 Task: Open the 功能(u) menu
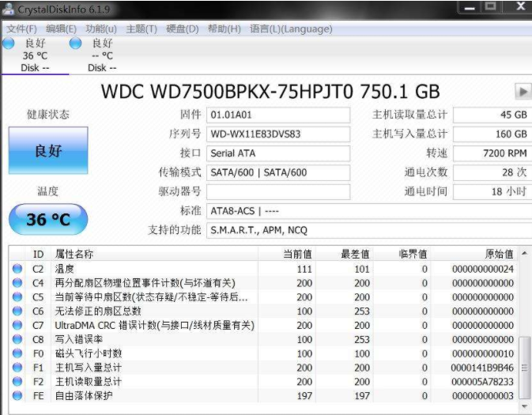pyautogui.click(x=101, y=29)
